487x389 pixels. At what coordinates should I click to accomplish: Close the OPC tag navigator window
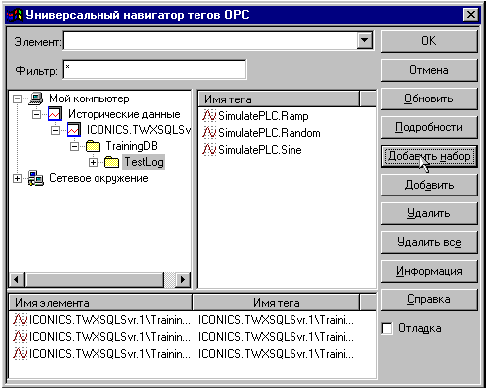coord(471,15)
